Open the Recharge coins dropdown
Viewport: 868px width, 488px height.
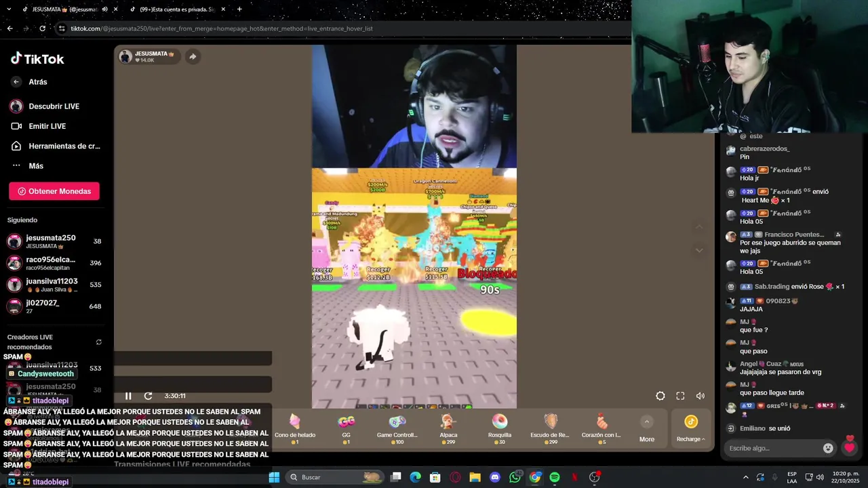[x=690, y=429]
